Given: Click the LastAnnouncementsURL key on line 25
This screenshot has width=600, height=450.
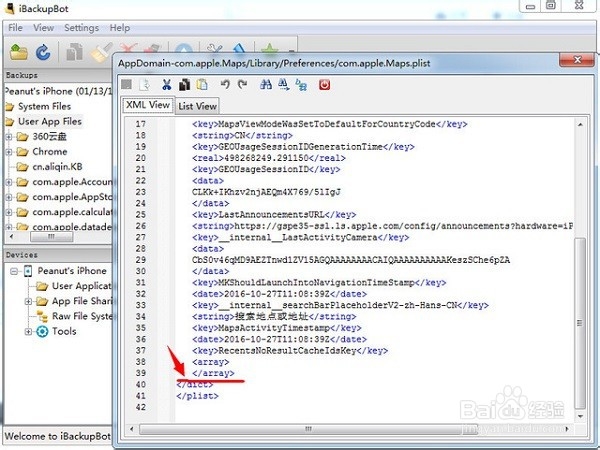Looking at the screenshot, I should coord(274,215).
